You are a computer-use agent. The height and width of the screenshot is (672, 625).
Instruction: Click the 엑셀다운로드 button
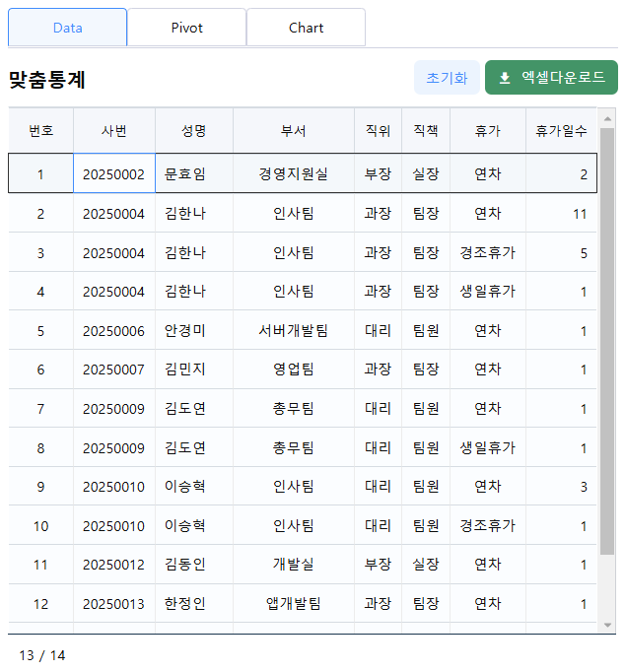(x=550, y=78)
